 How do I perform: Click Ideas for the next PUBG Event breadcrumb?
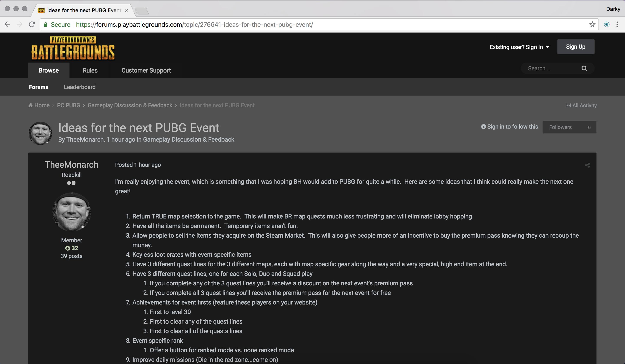pyautogui.click(x=217, y=105)
